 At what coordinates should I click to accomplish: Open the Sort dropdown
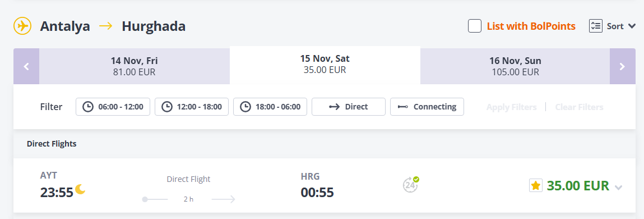click(x=613, y=26)
